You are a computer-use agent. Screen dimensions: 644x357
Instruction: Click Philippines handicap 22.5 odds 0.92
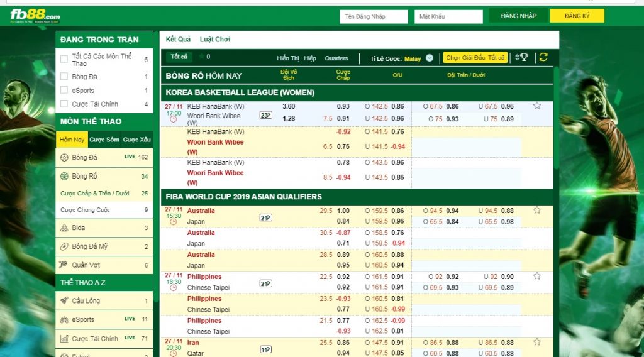pyautogui.click(x=343, y=277)
